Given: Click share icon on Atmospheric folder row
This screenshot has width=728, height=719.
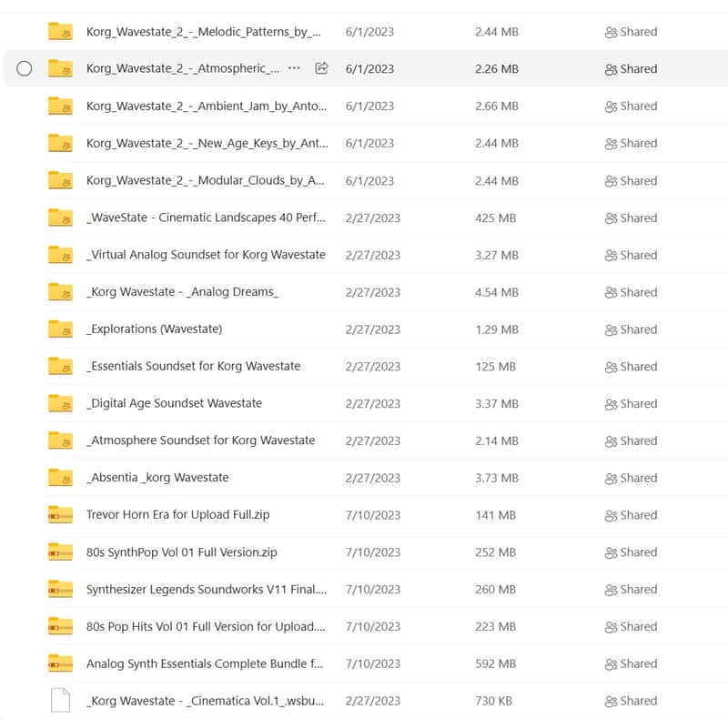Looking at the screenshot, I should (x=322, y=68).
